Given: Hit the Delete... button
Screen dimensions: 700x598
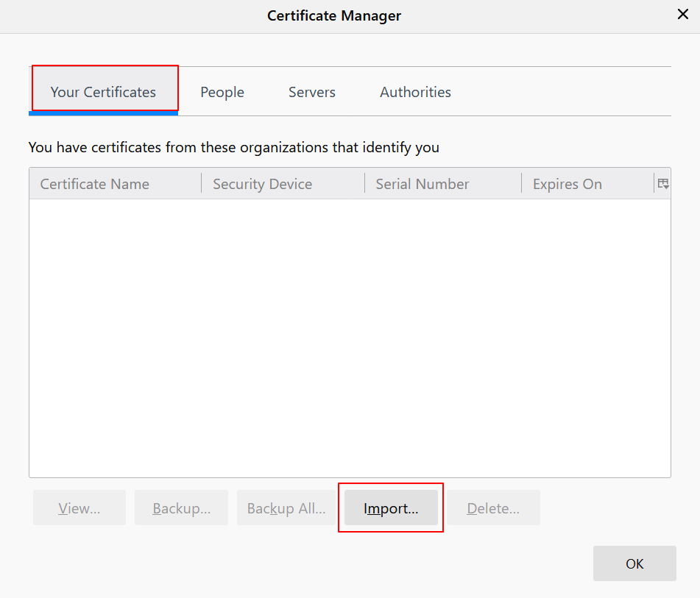Looking at the screenshot, I should coord(493,508).
